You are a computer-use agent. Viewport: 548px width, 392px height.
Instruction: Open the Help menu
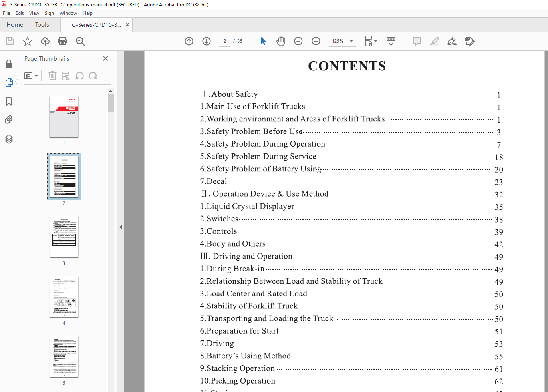click(87, 13)
